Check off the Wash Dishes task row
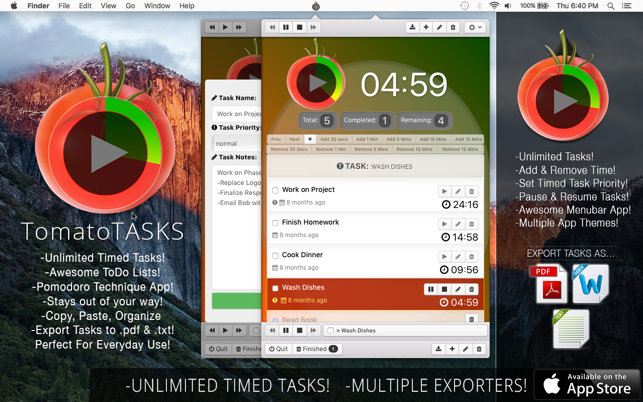 tap(275, 288)
